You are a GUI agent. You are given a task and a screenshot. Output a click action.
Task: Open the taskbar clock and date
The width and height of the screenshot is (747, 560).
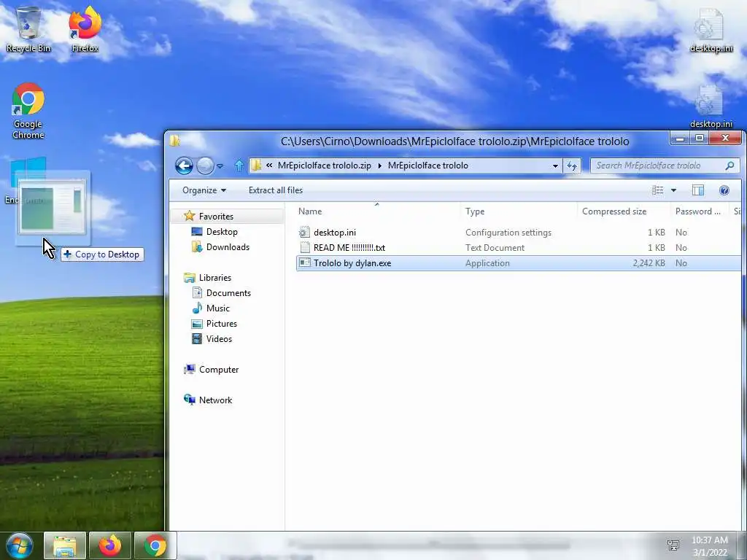(x=709, y=546)
